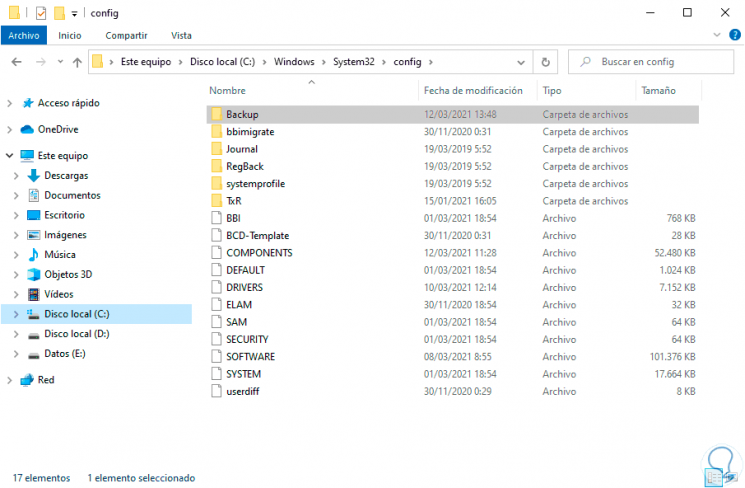Click the TxR folder icon

point(216,201)
